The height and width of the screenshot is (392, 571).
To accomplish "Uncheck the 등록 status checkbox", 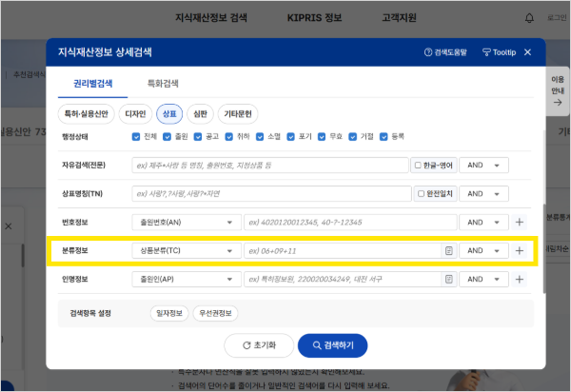I will 384,136.
